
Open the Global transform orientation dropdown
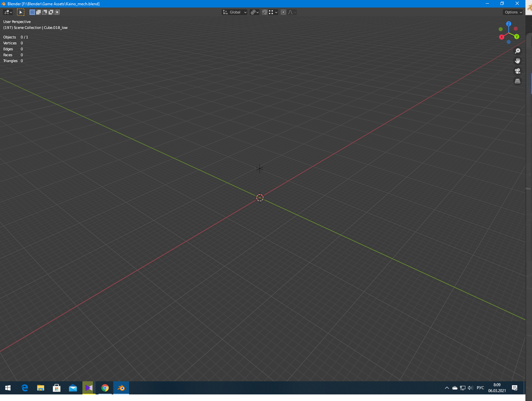coord(234,12)
